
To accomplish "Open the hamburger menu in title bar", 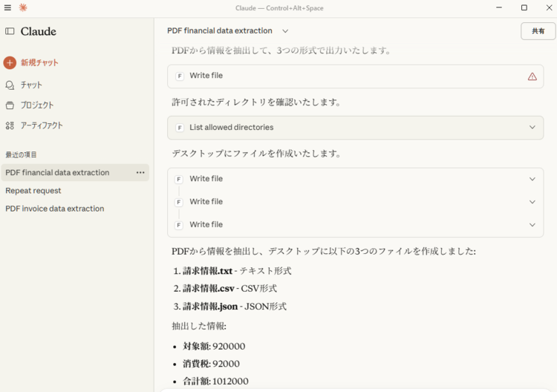I will coord(7,7).
